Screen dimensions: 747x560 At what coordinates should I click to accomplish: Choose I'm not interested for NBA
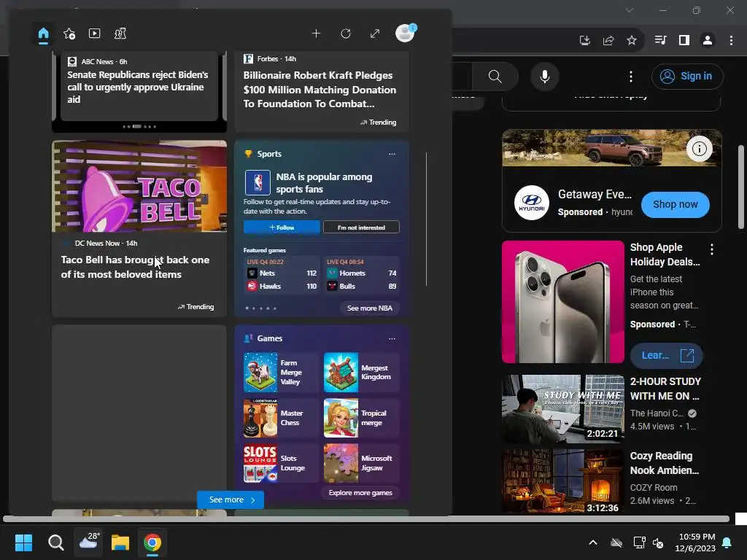coord(361,227)
